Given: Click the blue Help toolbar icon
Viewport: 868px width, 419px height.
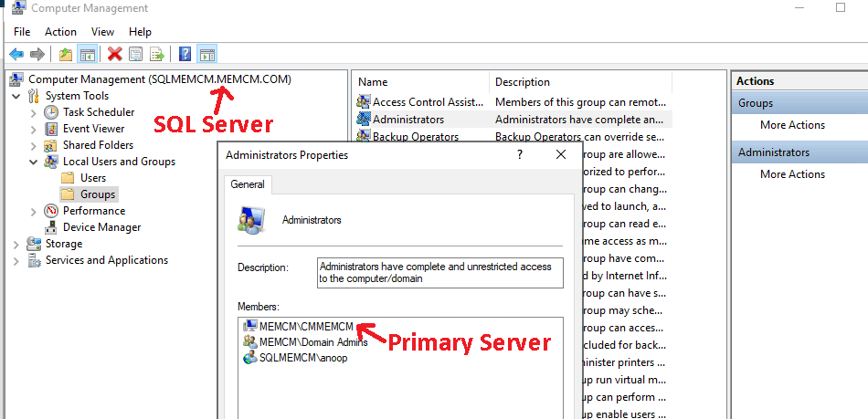Looking at the screenshot, I should pos(185,54).
